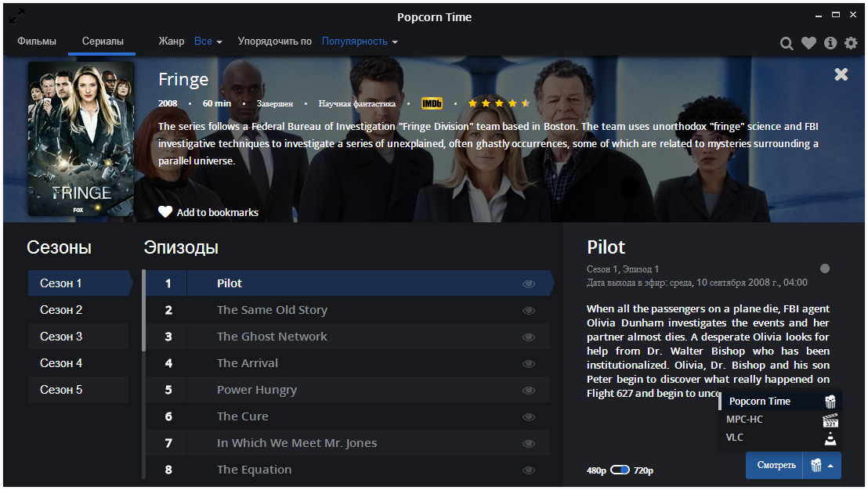868x490 pixels.
Task: Click the Fringe series title
Action: tap(183, 80)
